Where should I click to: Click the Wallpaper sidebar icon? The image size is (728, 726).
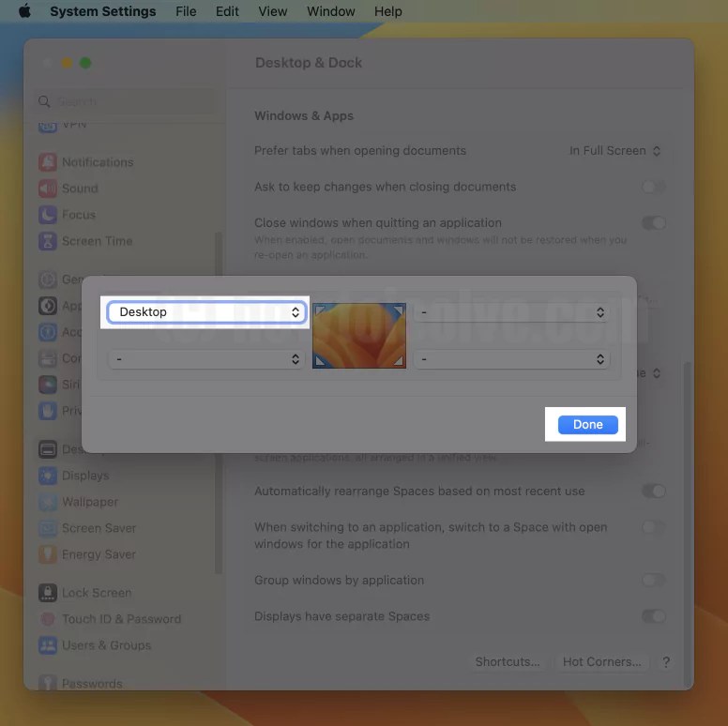click(x=47, y=502)
